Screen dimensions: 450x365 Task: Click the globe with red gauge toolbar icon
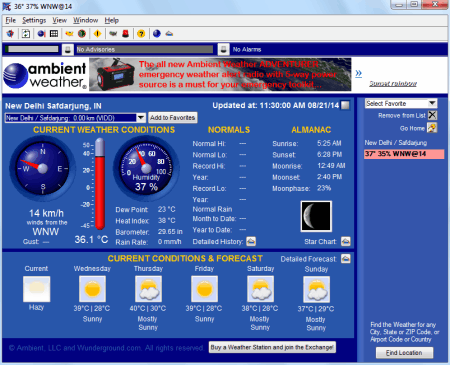(x=41, y=33)
